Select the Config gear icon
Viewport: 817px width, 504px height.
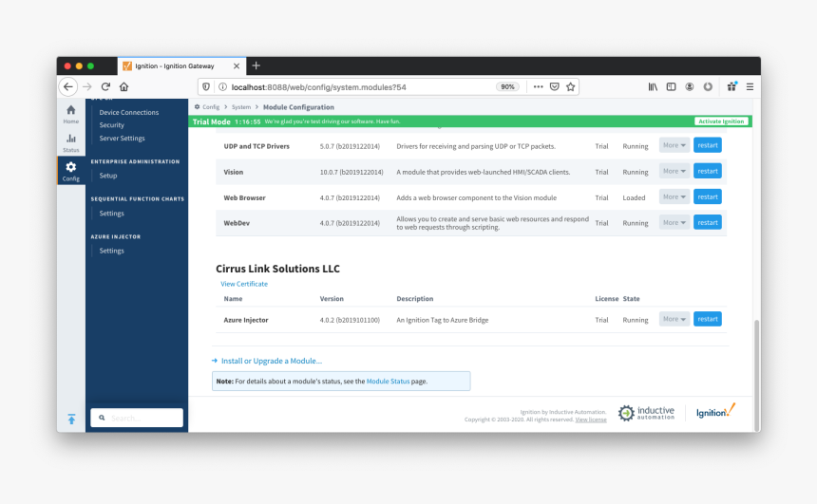pyautogui.click(x=71, y=167)
